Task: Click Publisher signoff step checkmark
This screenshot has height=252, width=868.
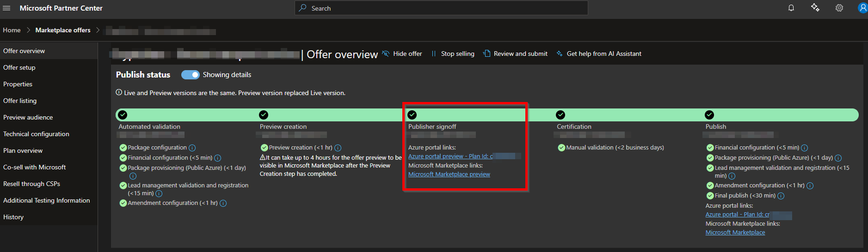Action: point(412,114)
